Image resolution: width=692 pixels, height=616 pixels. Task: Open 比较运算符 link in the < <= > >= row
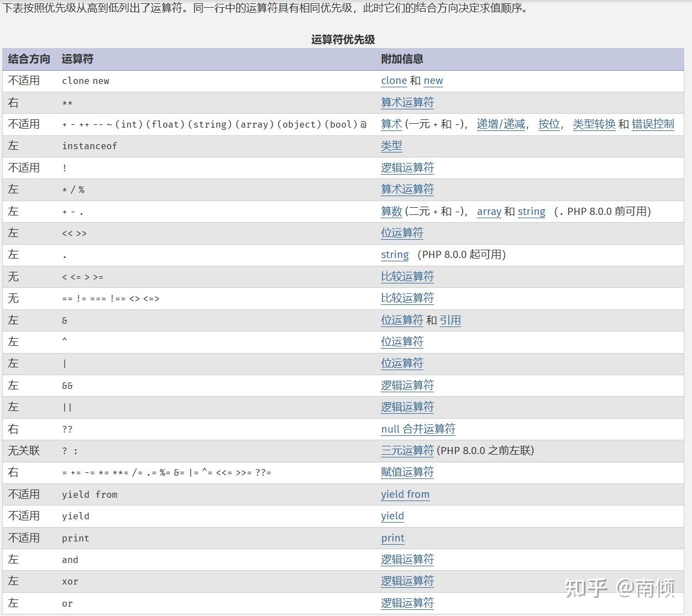pos(407,277)
